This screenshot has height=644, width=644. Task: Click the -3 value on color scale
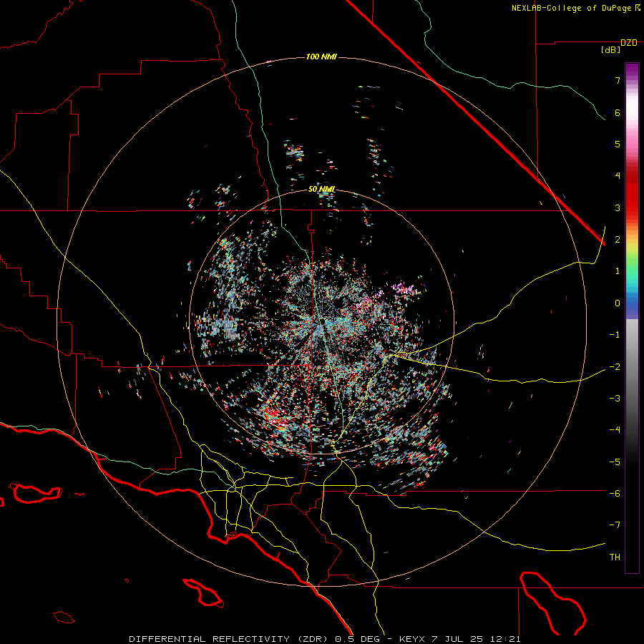615,399
